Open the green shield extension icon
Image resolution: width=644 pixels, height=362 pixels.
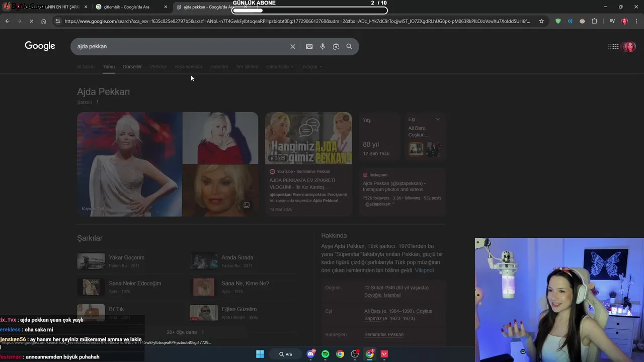click(558, 21)
